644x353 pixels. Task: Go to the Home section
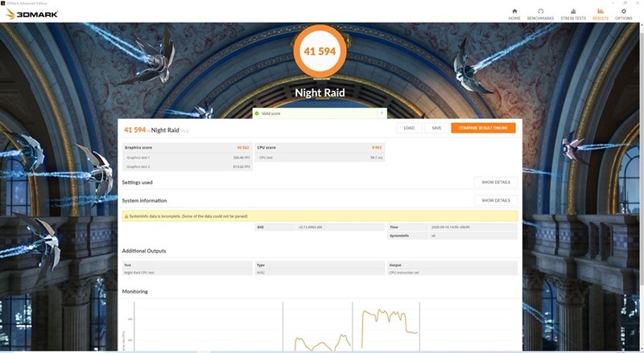click(x=514, y=14)
